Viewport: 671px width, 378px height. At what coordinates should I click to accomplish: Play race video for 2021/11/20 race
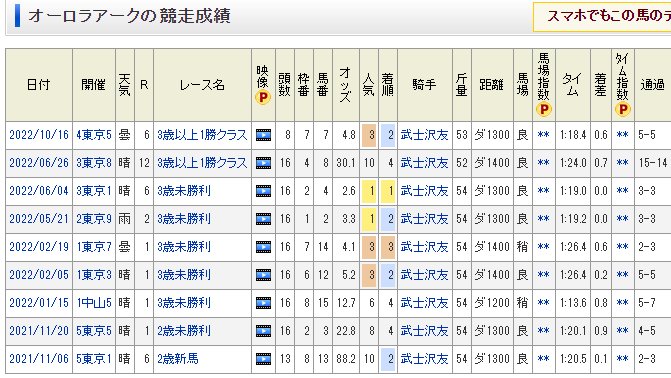[x=263, y=331]
